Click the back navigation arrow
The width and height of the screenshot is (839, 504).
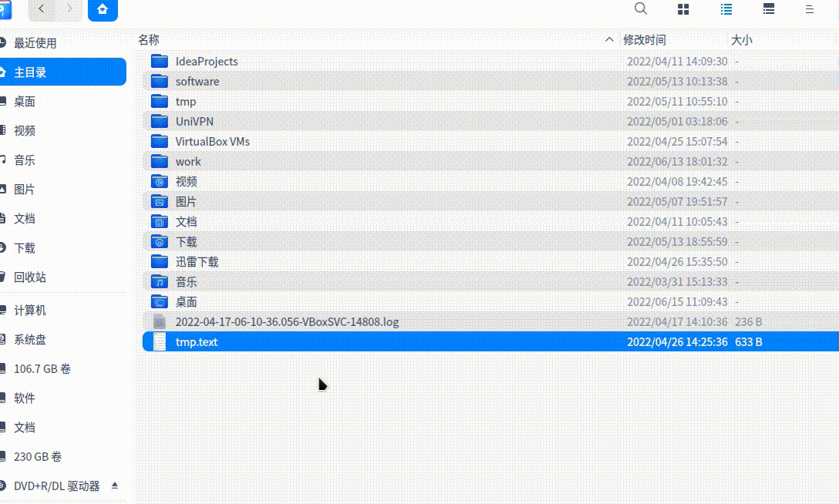click(x=40, y=10)
